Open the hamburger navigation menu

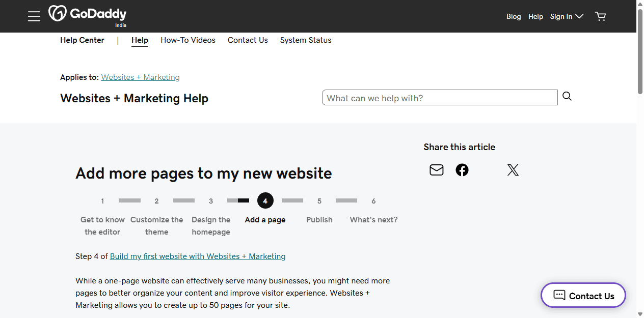click(34, 16)
